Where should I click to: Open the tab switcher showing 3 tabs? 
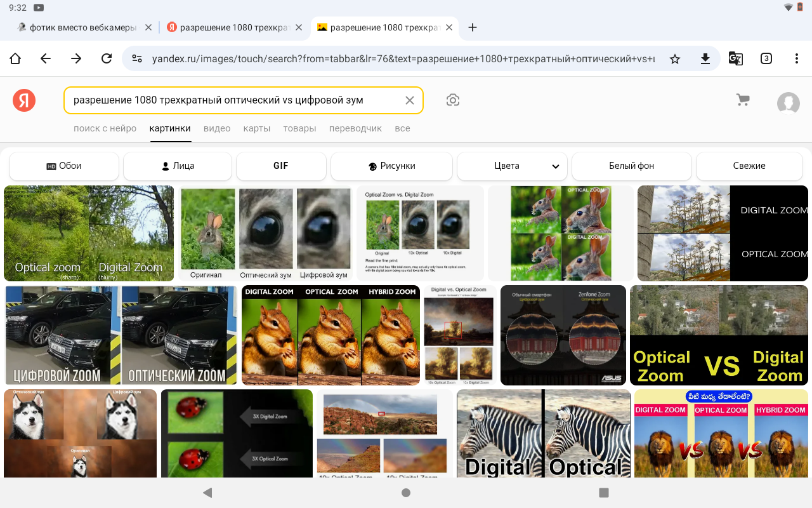(766, 58)
